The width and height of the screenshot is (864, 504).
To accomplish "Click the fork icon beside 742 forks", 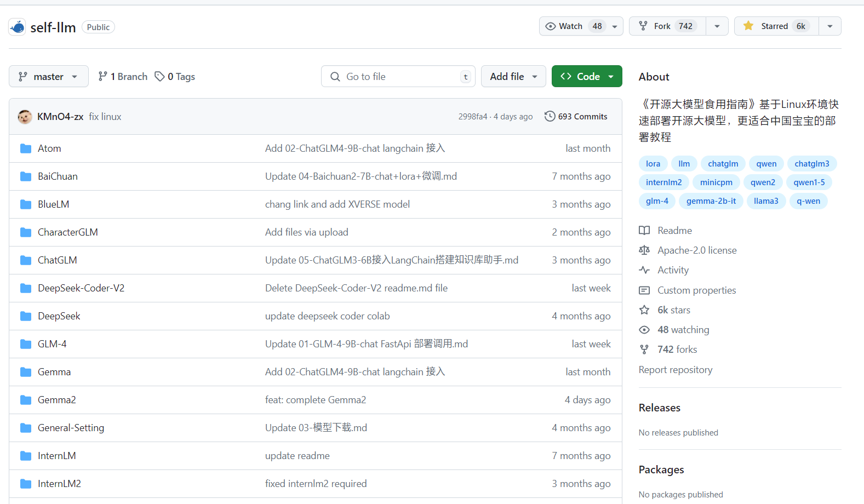I will pos(644,350).
